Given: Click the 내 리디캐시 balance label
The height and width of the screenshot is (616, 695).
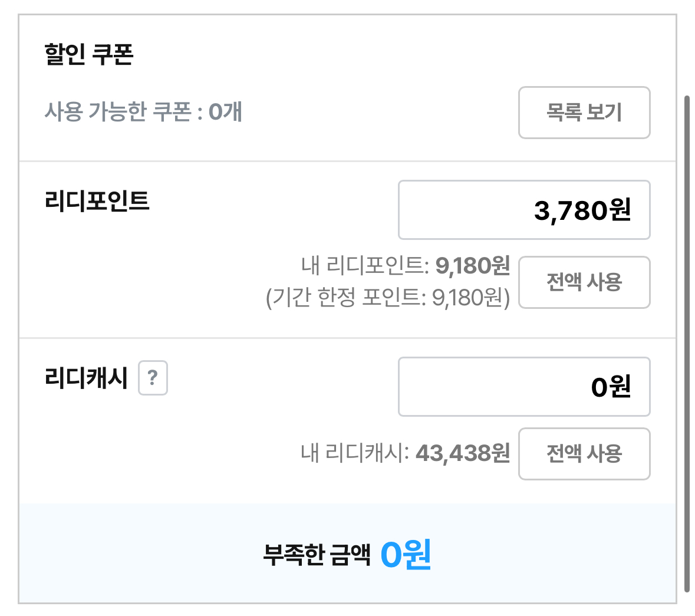Looking at the screenshot, I should coord(354,453).
